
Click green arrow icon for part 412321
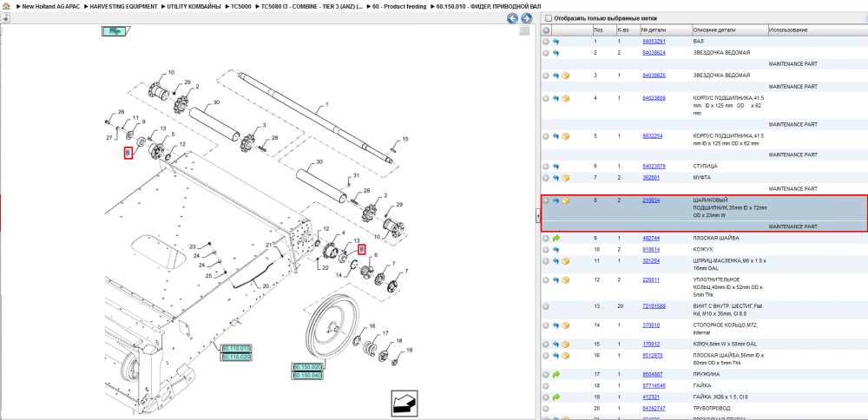[556, 397]
